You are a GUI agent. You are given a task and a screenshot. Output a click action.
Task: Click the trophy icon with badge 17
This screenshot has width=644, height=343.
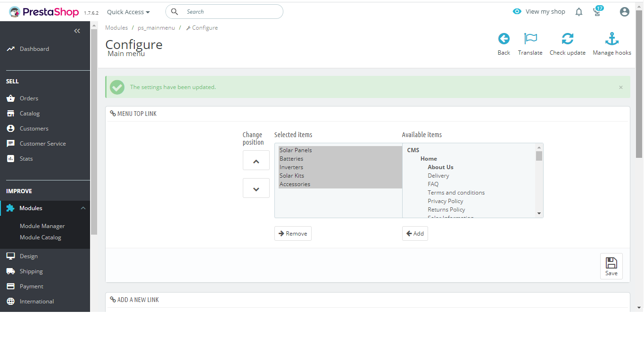pyautogui.click(x=597, y=12)
